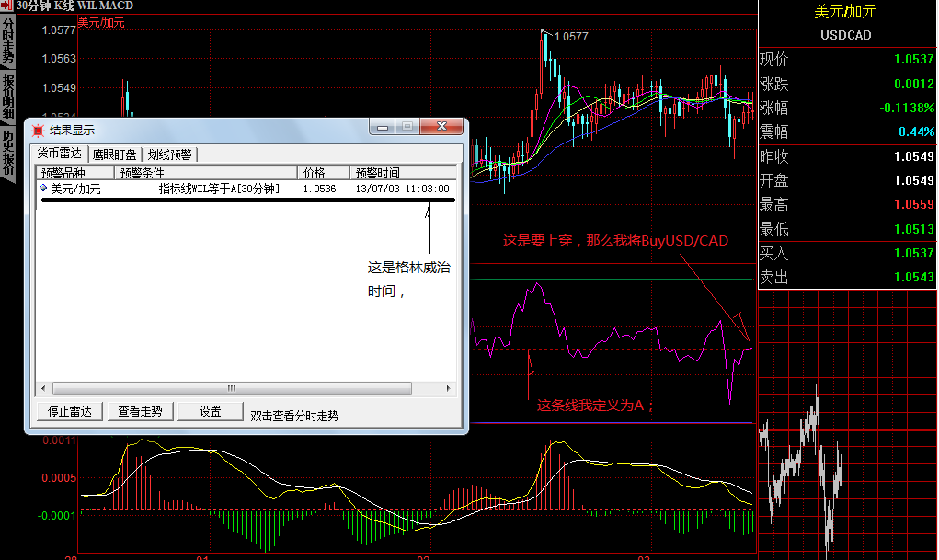Click the 预警品种 column header
The width and height of the screenshot is (939, 560).
pos(75,173)
